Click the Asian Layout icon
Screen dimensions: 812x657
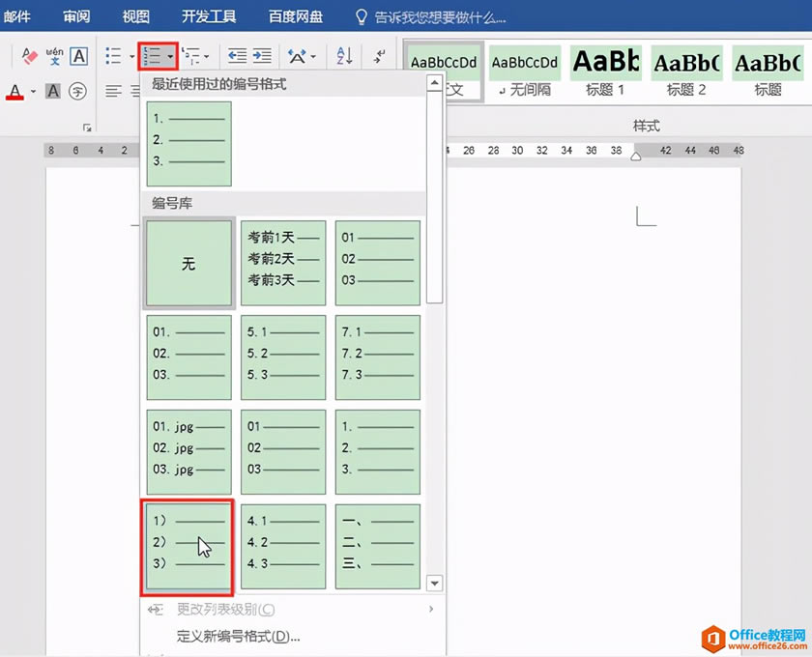tap(297, 56)
